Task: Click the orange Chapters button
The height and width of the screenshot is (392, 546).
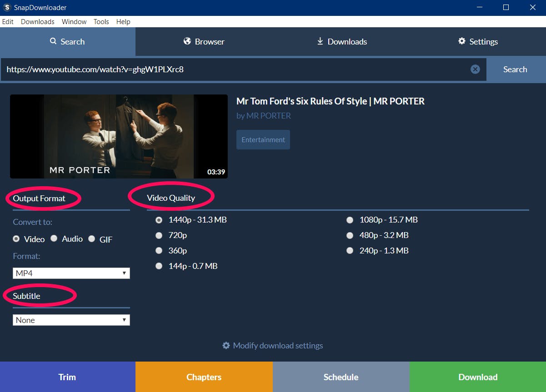Action: tap(204, 377)
